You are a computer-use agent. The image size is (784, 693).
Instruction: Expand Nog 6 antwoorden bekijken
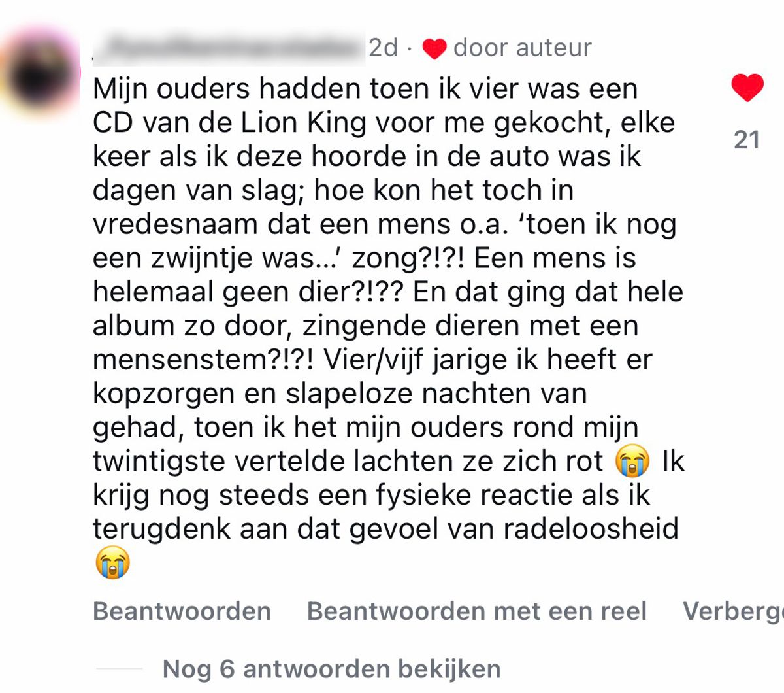[332, 669]
